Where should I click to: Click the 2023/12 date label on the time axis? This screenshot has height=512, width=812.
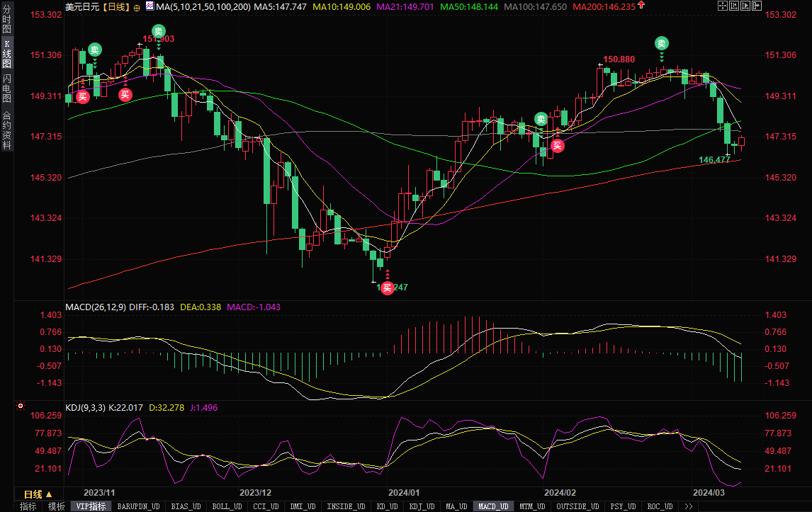(x=255, y=492)
